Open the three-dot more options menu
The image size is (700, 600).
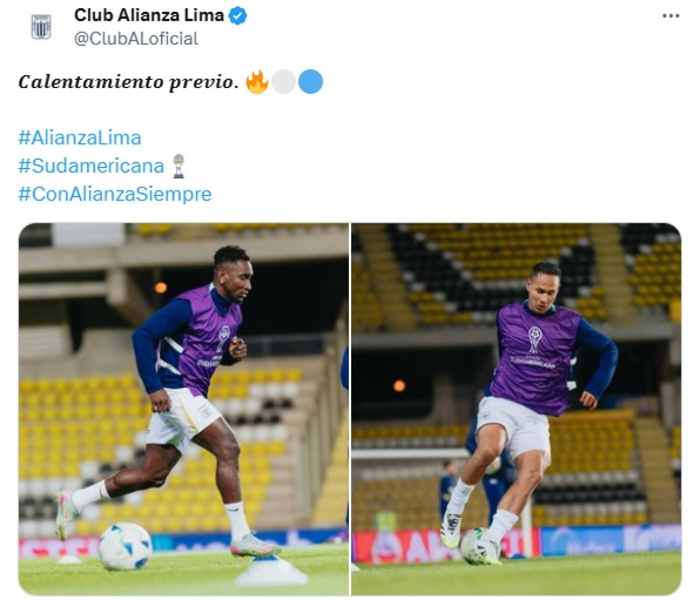tap(671, 16)
